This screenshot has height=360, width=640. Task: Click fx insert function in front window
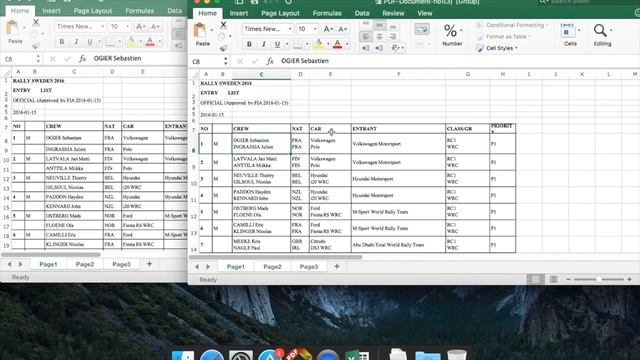click(x=270, y=61)
